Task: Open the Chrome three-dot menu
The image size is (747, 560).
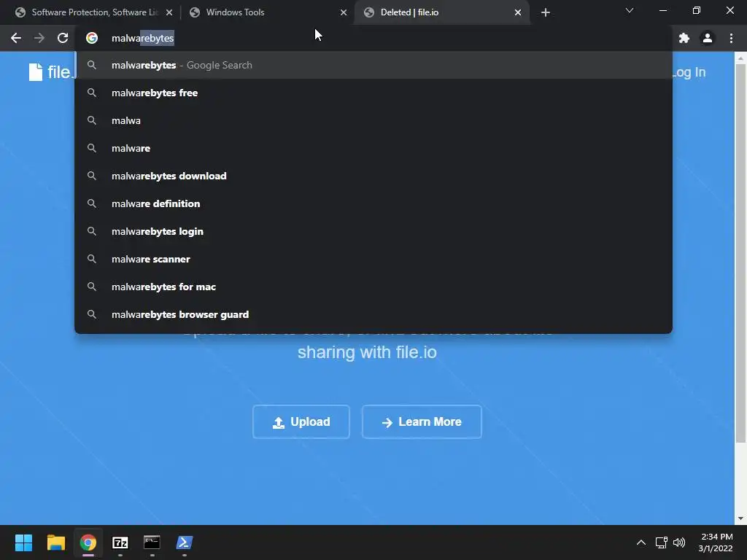Action: [731, 38]
